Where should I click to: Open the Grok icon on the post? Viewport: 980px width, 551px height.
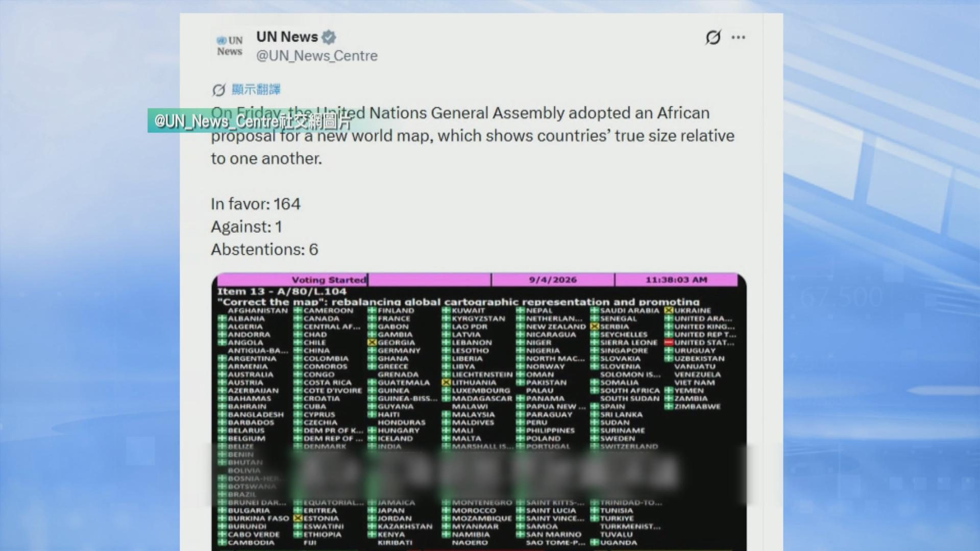[x=713, y=37]
